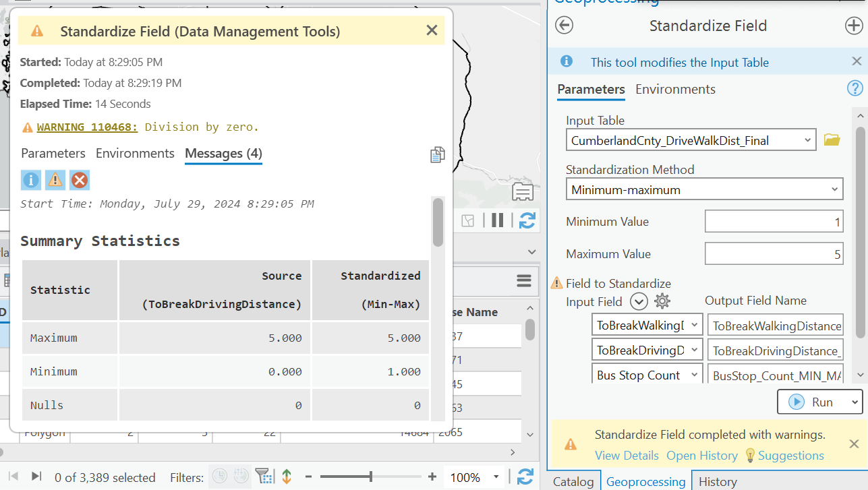
Task: Toggle error messages filter
Action: 80,180
